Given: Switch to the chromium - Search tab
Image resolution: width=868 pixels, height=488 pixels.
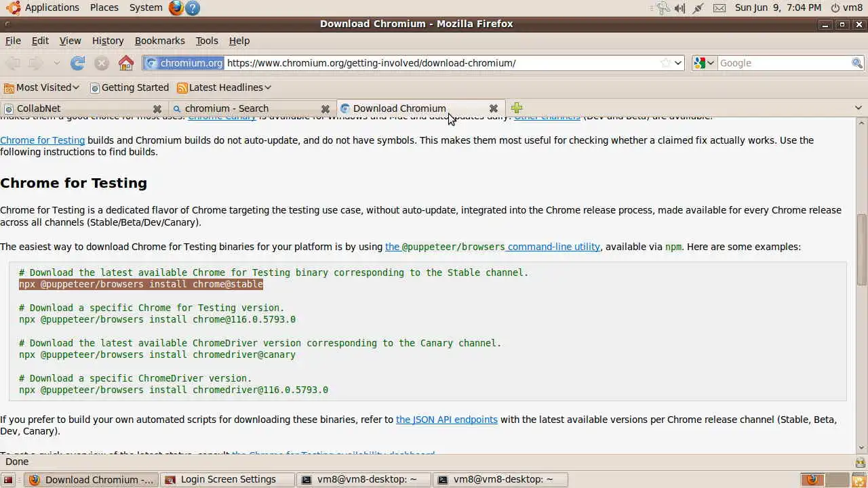Looking at the screenshot, I should [x=252, y=108].
